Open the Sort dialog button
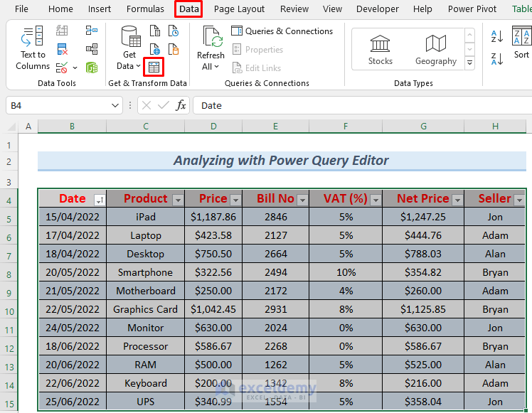The image size is (532, 413). click(x=521, y=43)
